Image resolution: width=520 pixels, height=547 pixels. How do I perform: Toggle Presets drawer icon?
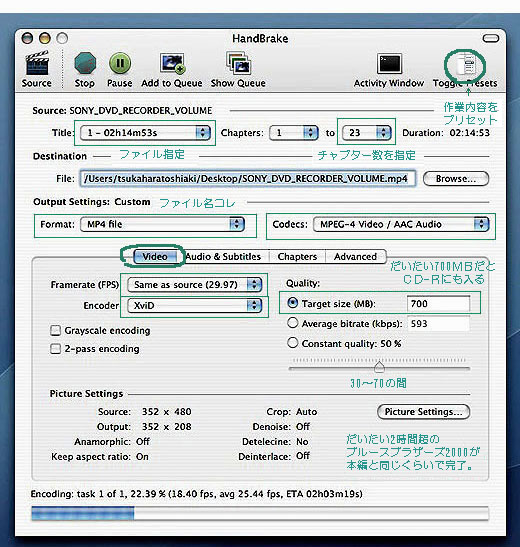click(x=465, y=64)
